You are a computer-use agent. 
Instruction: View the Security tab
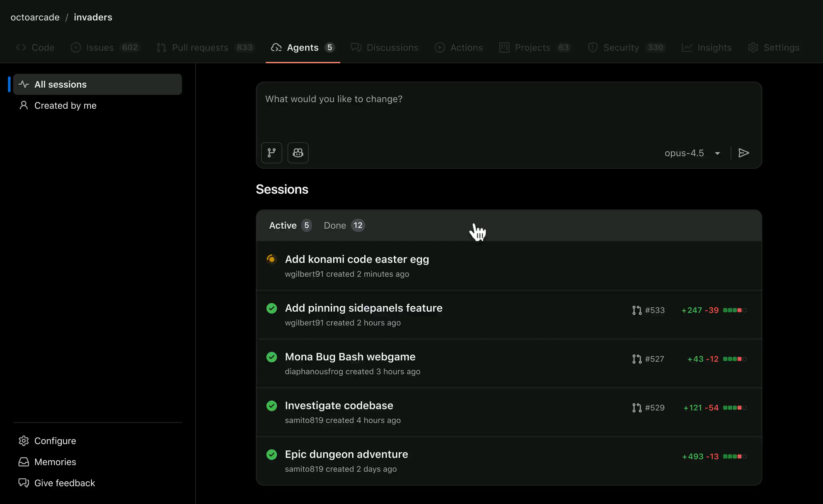(x=626, y=47)
